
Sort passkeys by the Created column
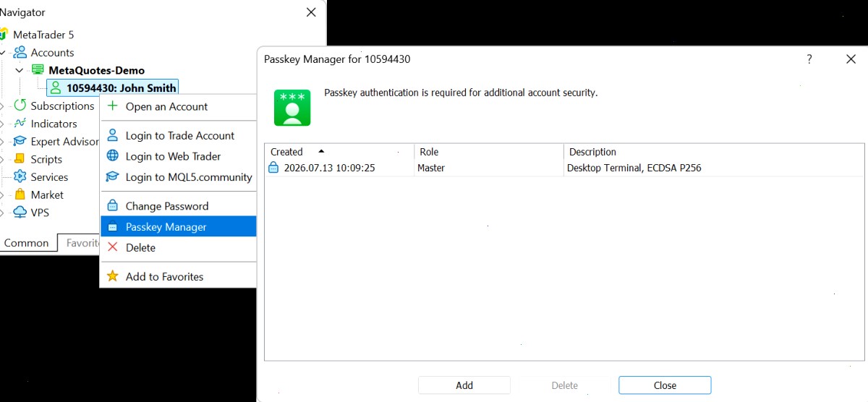339,152
